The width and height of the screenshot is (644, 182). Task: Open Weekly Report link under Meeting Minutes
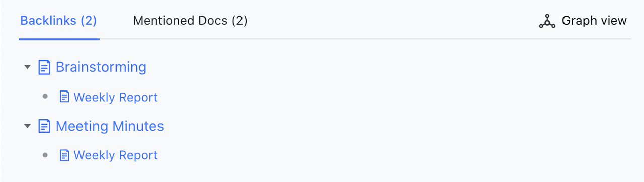click(x=116, y=156)
